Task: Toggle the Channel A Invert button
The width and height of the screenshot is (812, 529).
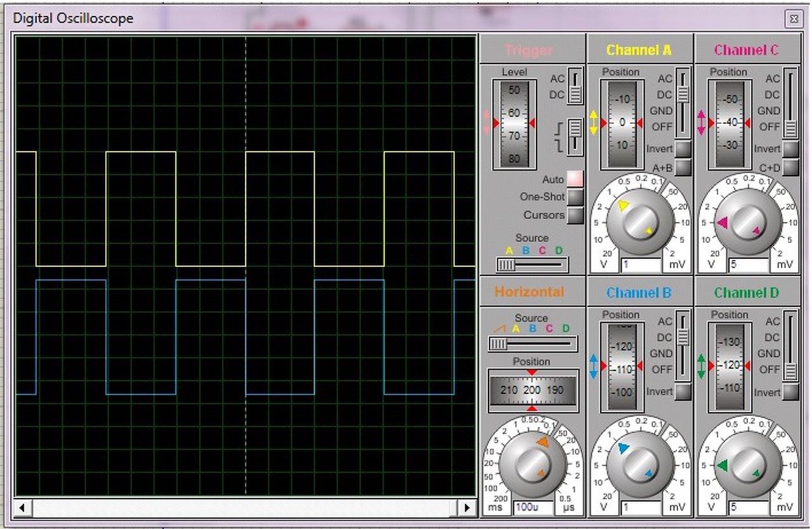Action: coord(683,149)
